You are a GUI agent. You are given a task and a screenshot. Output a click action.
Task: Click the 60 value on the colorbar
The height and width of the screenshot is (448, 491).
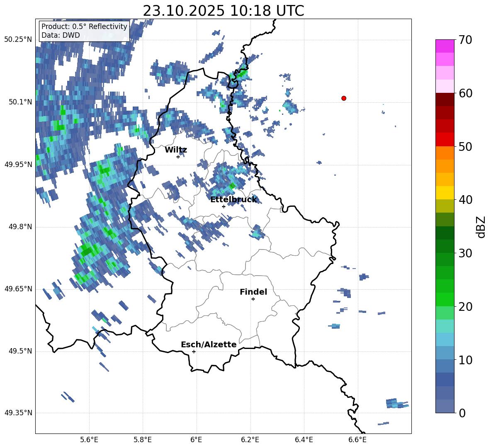(465, 93)
